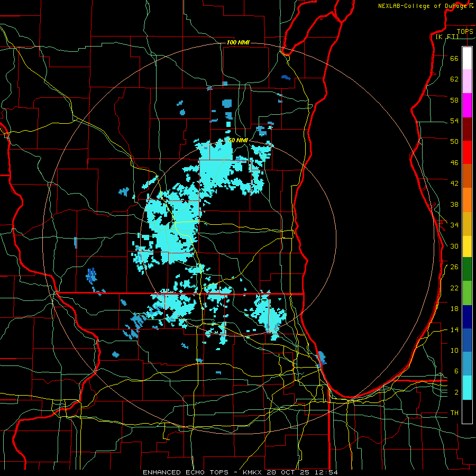Click the dark green legend swatch
476x476 pixels.
pos(467,269)
